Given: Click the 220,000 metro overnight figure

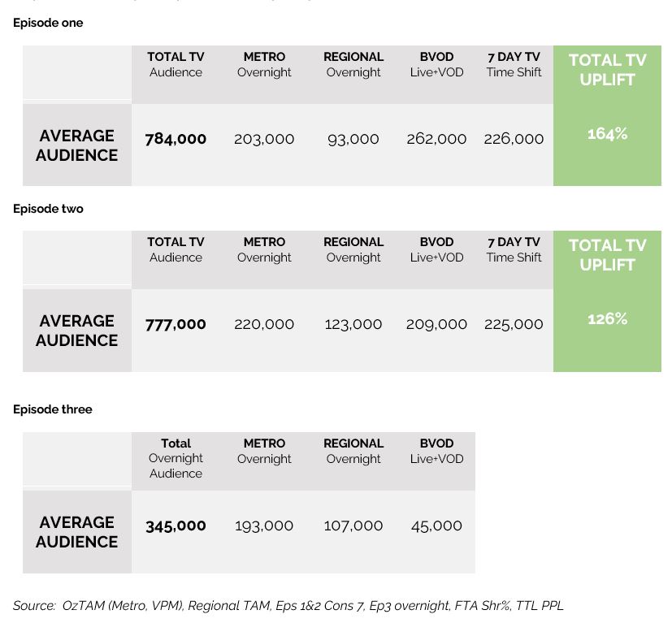Looking at the screenshot, I should click(x=264, y=324).
